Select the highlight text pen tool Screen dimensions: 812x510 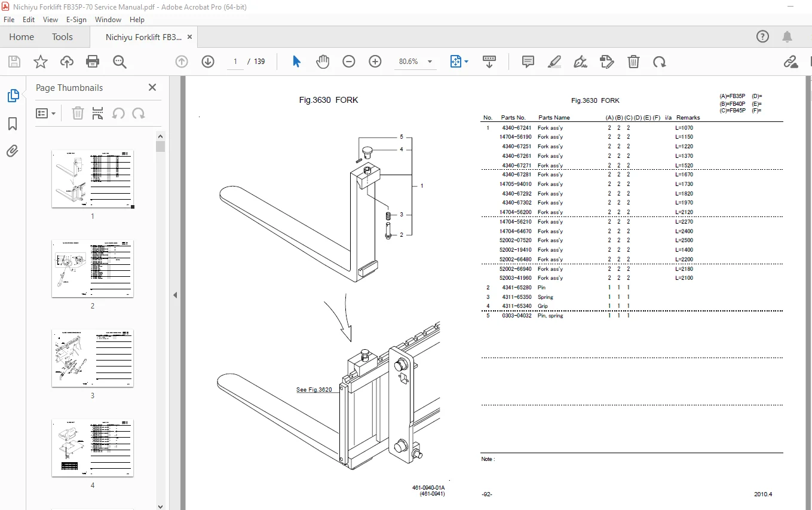(x=554, y=62)
